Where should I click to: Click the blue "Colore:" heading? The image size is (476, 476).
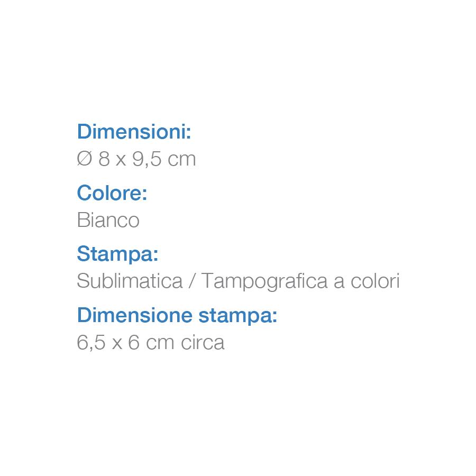(x=112, y=193)
